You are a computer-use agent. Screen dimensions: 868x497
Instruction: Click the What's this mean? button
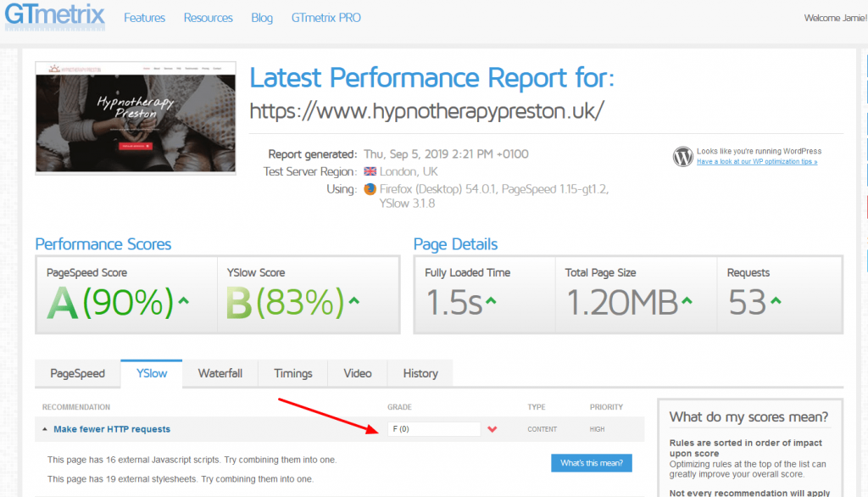pyautogui.click(x=591, y=463)
